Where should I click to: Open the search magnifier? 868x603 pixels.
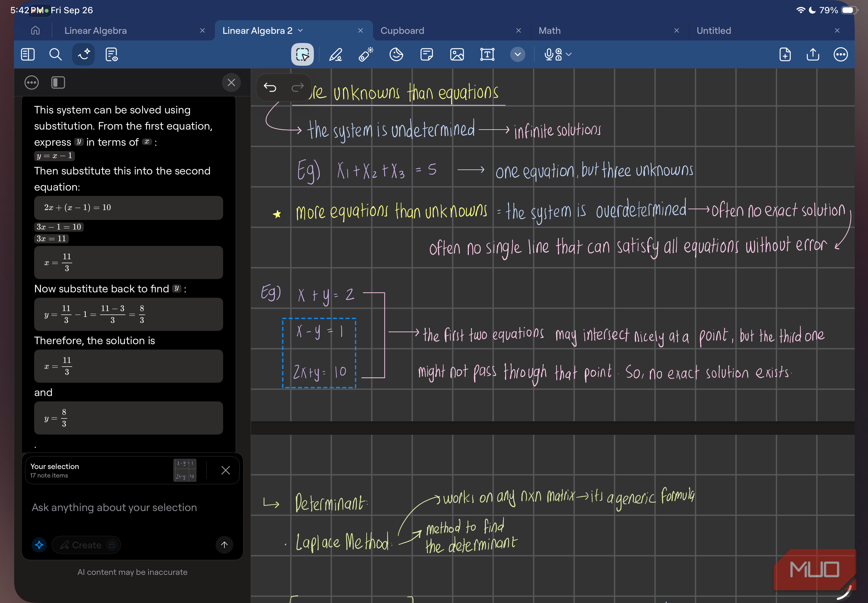tap(56, 54)
